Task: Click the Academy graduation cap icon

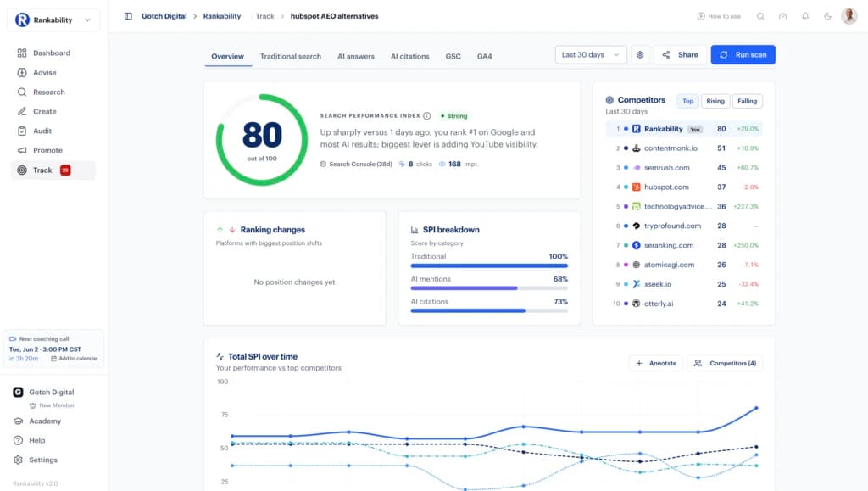Action: tap(19, 421)
